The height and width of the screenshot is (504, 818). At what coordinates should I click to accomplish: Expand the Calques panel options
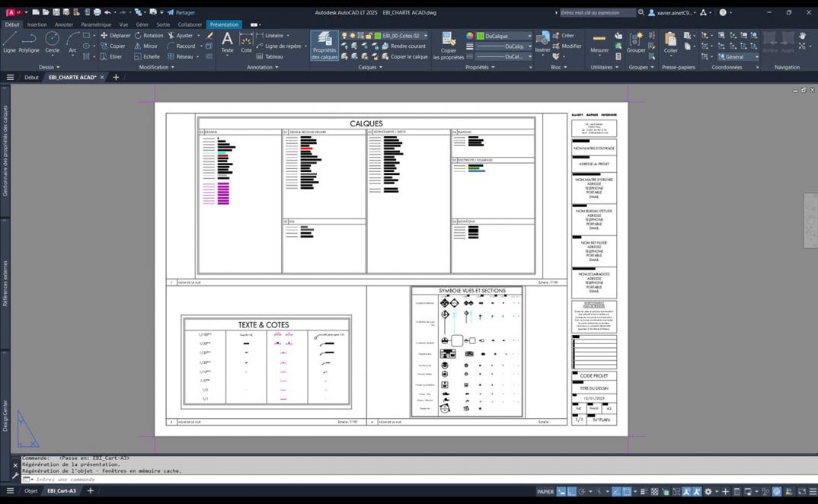tap(369, 67)
